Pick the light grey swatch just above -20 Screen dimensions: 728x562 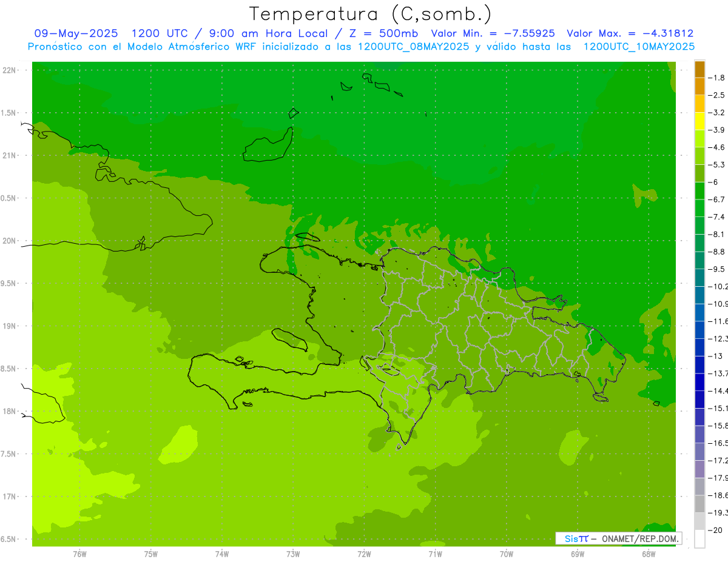[x=699, y=521]
